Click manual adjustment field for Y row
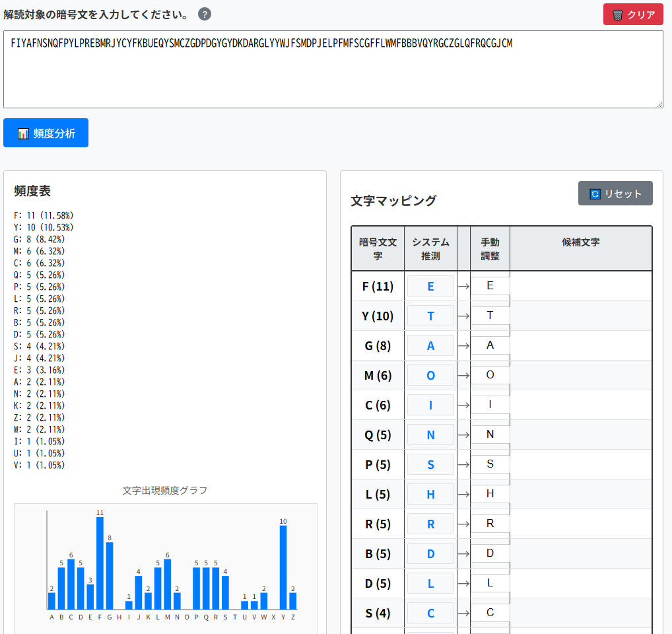This screenshot has width=672, height=634. 490,316
